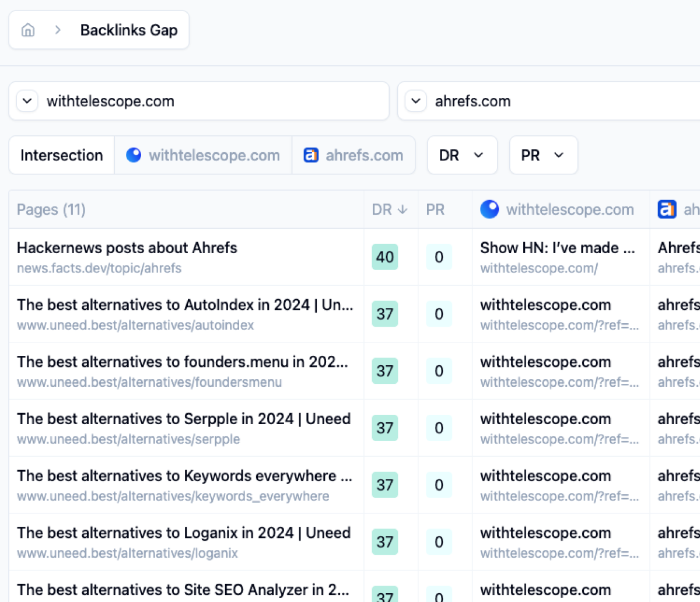The width and height of the screenshot is (700, 602).
Task: Open the DR filter dropdown
Action: click(462, 155)
